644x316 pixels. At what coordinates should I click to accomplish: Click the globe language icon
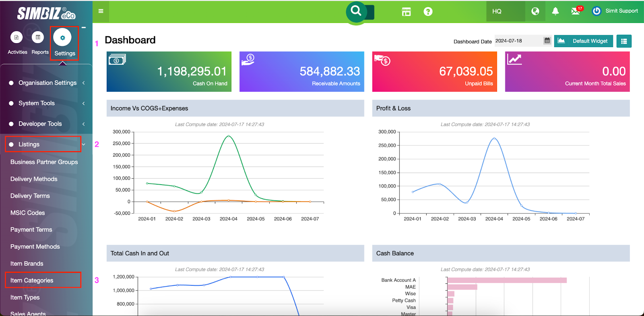pyautogui.click(x=535, y=11)
